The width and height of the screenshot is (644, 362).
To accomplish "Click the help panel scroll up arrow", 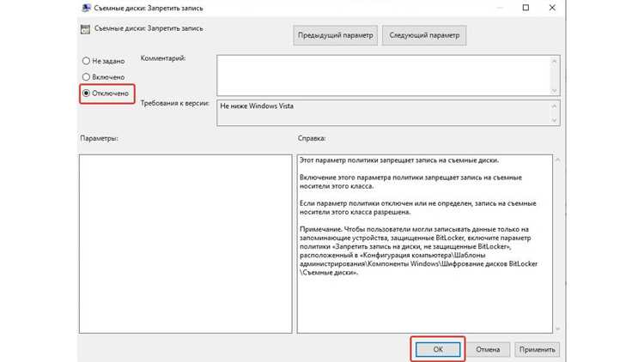I will [x=558, y=160].
